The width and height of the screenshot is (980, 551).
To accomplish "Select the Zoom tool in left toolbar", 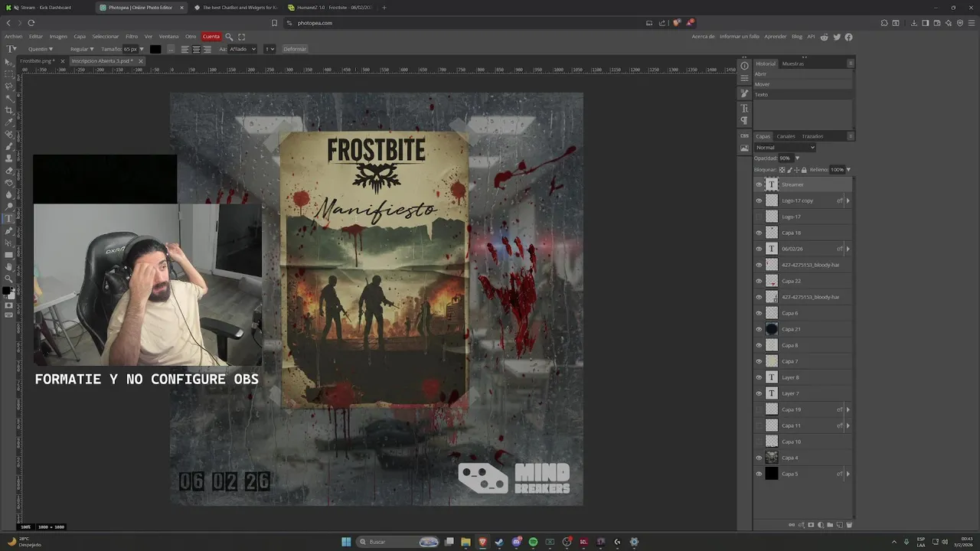I will coord(9,279).
